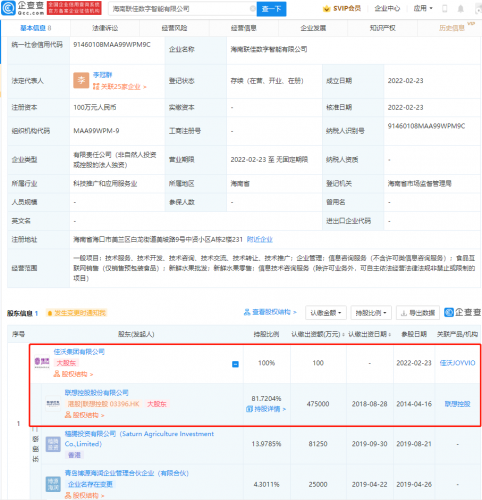Switch to the 法律诉讼 tab
The height and width of the screenshot is (500, 482).
pos(105,28)
